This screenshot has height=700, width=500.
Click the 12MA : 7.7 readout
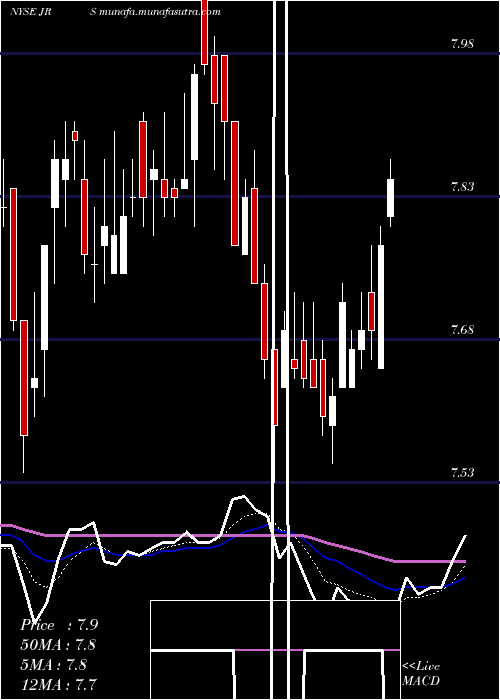58,684
